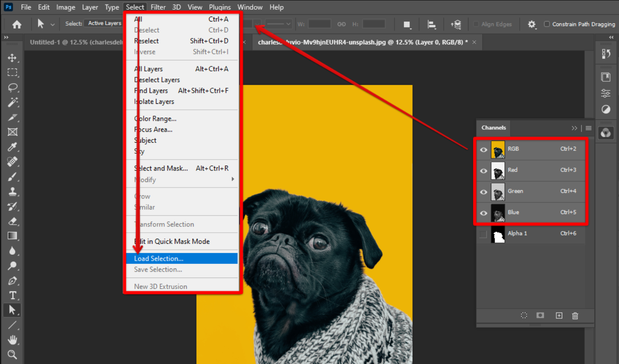Open the Select: Active Layers dropdown
The width and height of the screenshot is (619, 364).
(x=103, y=23)
